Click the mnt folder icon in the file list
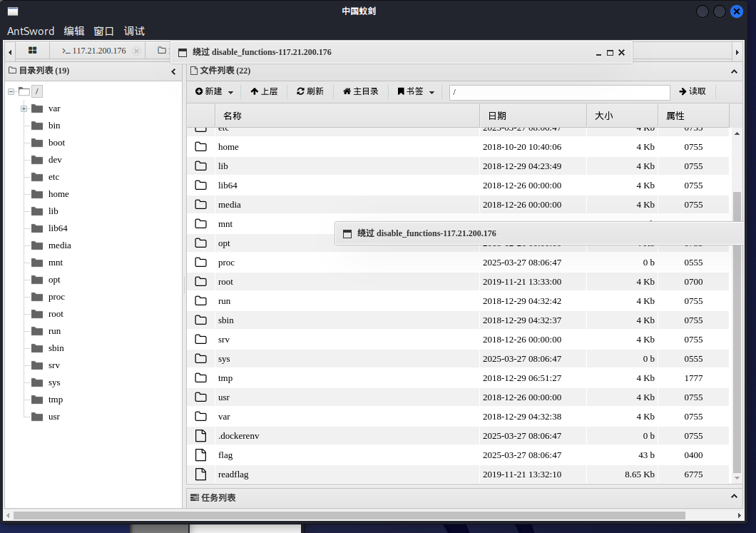Viewport: 756px width, 533px height. (200, 224)
